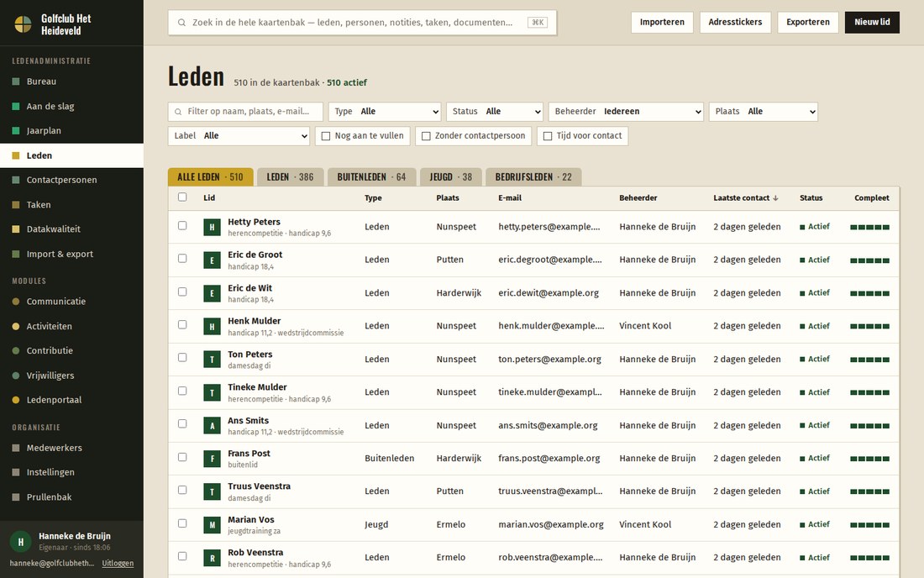The image size is (924, 578).
Task: Toggle the select-all checkbox in table header
Action: point(182,197)
